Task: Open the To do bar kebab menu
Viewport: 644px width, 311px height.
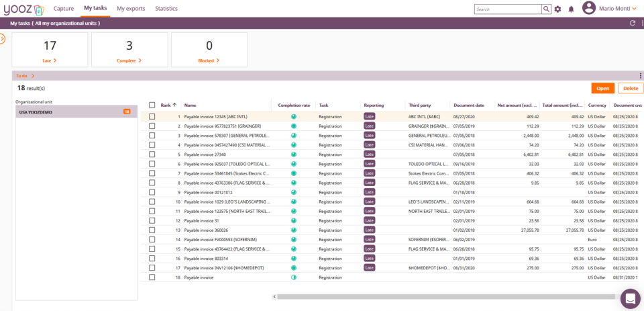Action: (x=640, y=76)
